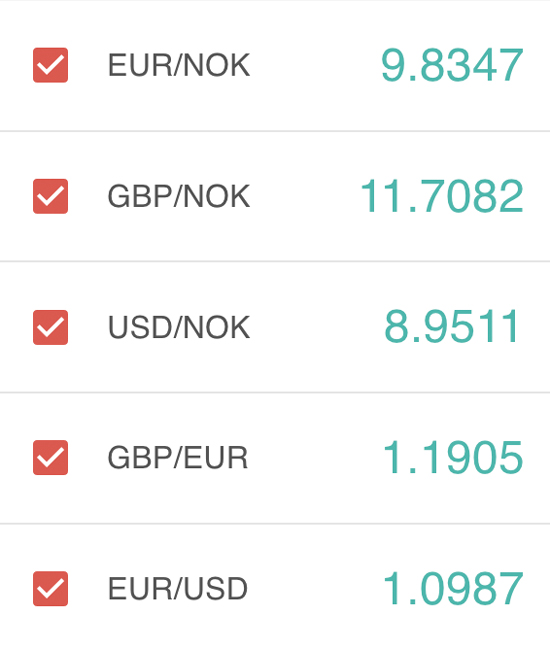Uncheck the EUR/NOK checkbox
Image resolution: width=550 pixels, height=649 pixels.
click(50, 65)
